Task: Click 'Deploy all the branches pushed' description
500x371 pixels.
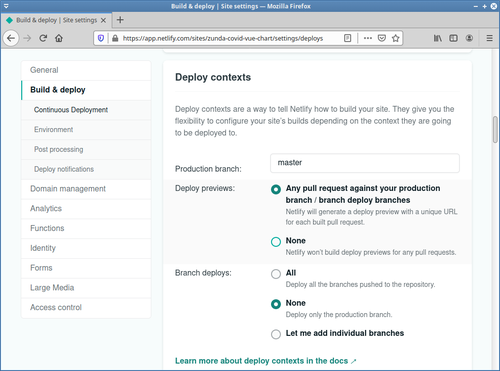Action: (x=360, y=285)
